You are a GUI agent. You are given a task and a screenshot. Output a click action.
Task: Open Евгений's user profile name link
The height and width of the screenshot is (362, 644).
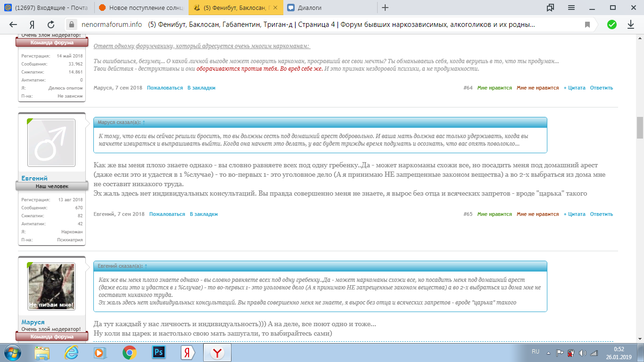point(34,178)
